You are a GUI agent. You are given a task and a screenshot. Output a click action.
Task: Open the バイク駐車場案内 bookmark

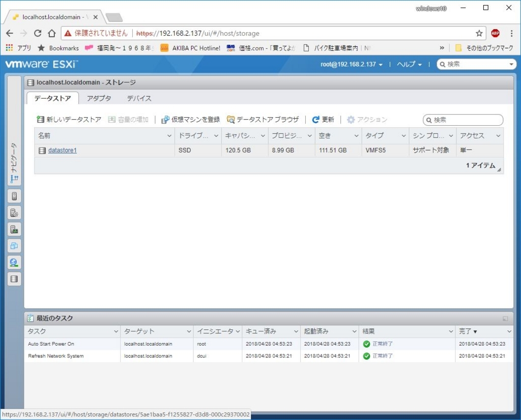(x=336, y=48)
